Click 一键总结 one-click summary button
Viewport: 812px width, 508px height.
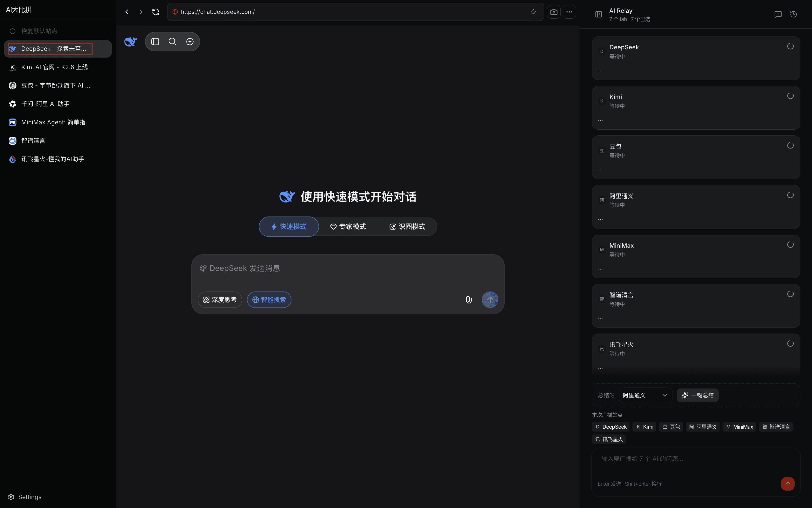coord(698,395)
